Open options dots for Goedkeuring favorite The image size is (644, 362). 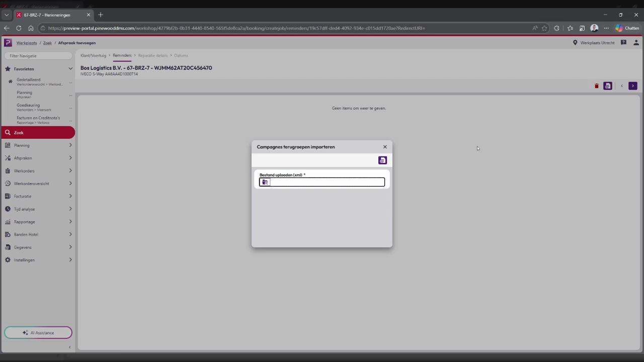click(x=70, y=108)
